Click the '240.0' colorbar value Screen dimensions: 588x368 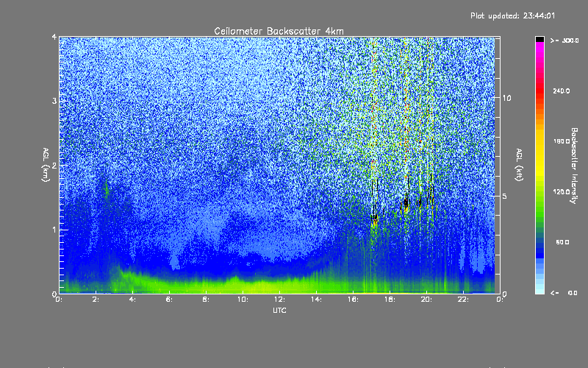point(562,91)
